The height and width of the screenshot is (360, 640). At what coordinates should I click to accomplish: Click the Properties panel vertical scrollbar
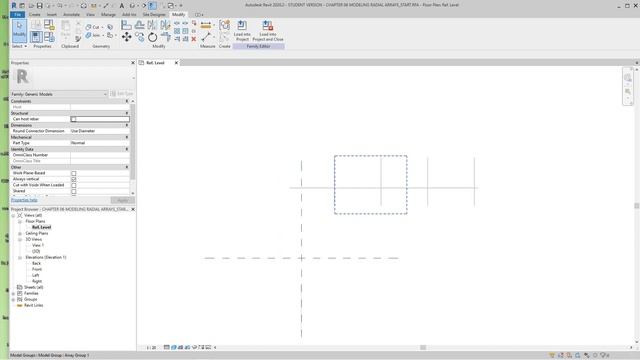[x=133, y=141]
